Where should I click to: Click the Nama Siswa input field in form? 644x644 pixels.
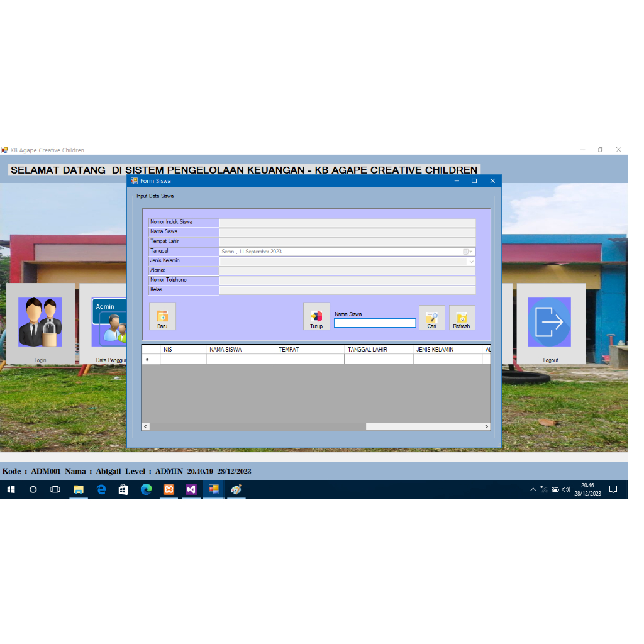pyautogui.click(x=347, y=233)
